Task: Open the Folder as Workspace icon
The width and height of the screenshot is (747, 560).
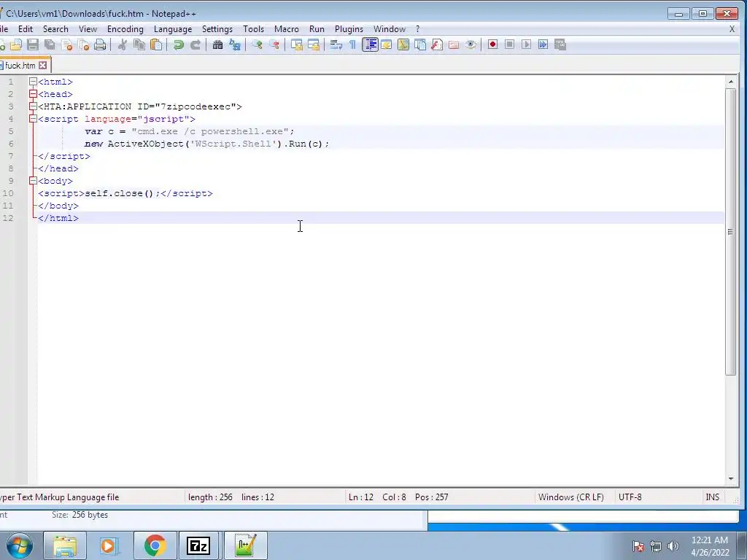Action: click(x=454, y=44)
